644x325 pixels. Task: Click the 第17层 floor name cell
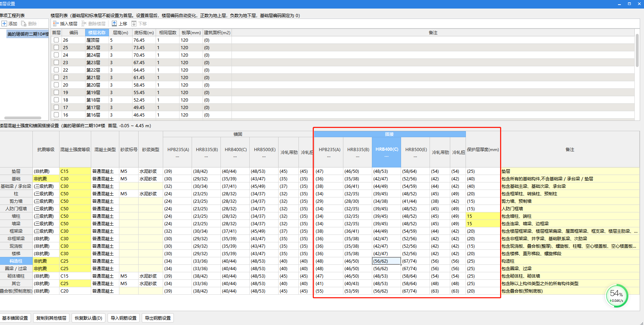click(97, 107)
